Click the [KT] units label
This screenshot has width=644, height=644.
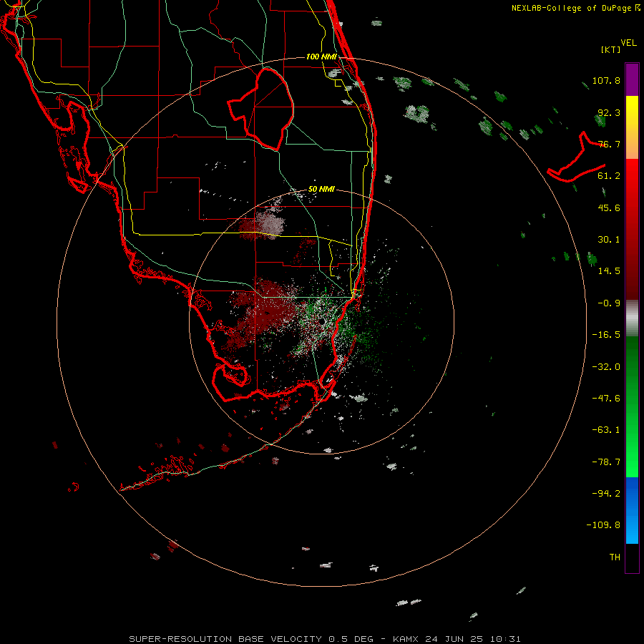[x=611, y=49]
